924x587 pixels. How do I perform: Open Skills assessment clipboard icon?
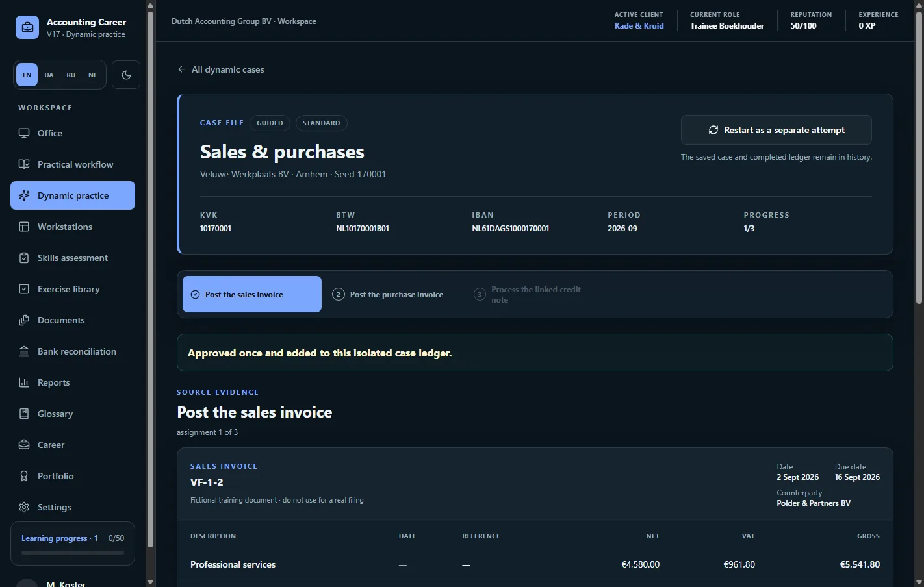pos(24,258)
